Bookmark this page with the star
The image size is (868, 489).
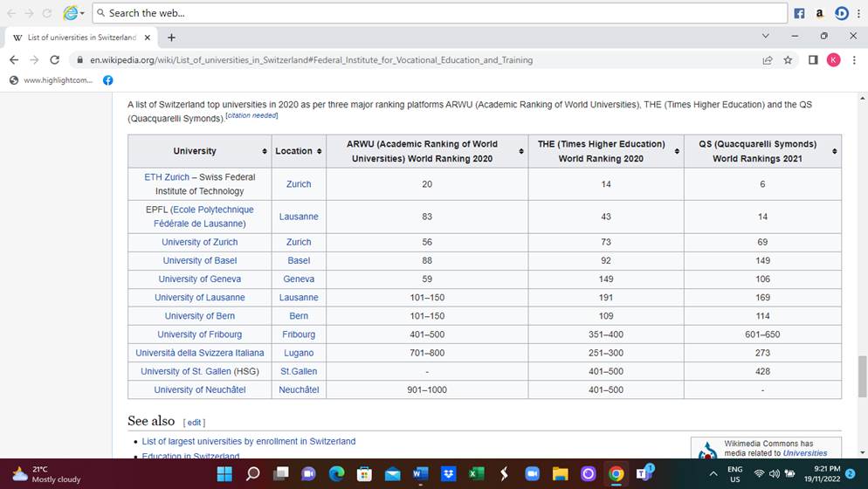tap(788, 59)
